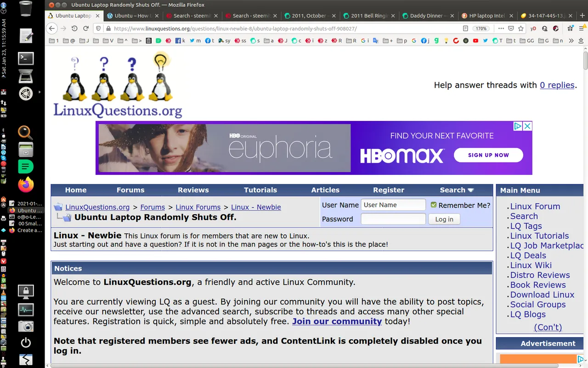This screenshot has height=368, width=588.
Task: Select 'o@o-Le...' terminal window in dock list
Action: [x=26, y=217]
